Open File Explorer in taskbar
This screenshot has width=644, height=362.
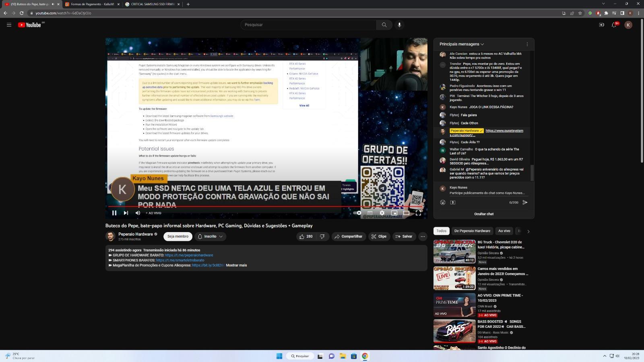343,356
